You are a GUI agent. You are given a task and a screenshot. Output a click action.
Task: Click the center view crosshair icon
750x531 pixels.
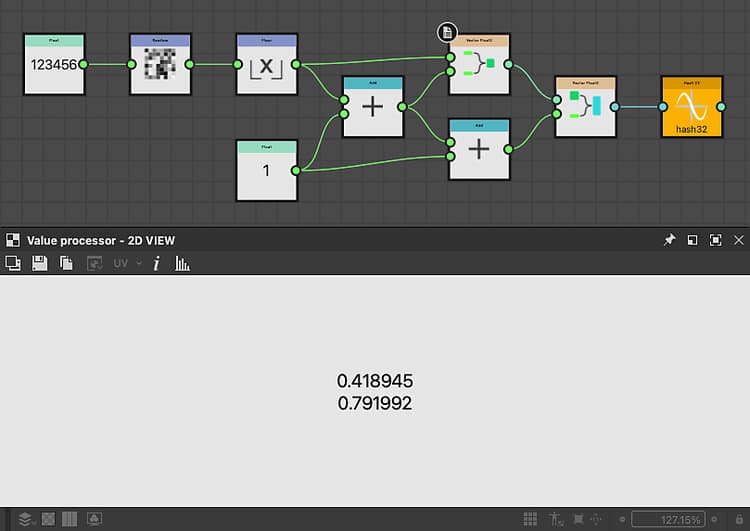[596, 519]
